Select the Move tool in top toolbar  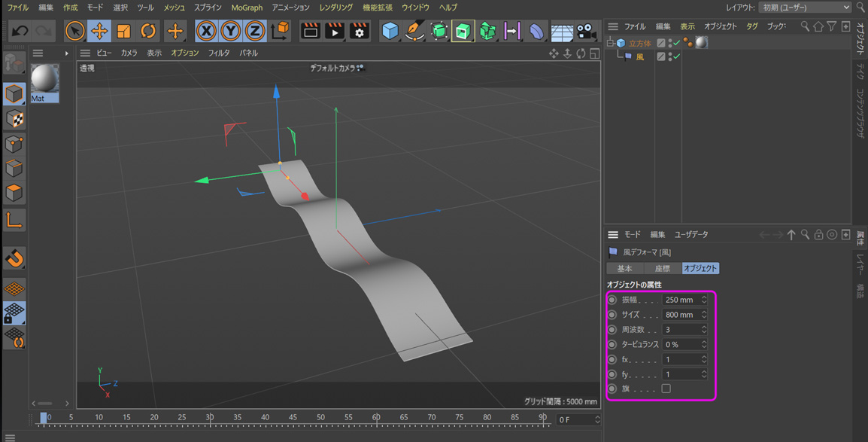(x=99, y=31)
